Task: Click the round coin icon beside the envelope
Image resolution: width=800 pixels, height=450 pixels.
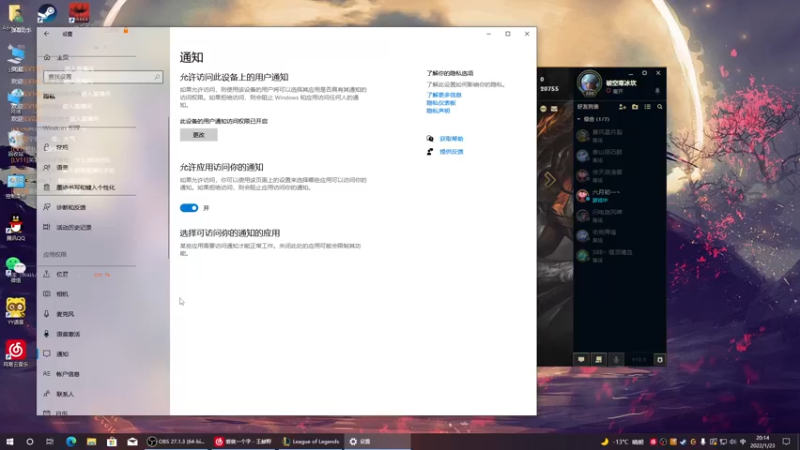Action: coord(543,109)
